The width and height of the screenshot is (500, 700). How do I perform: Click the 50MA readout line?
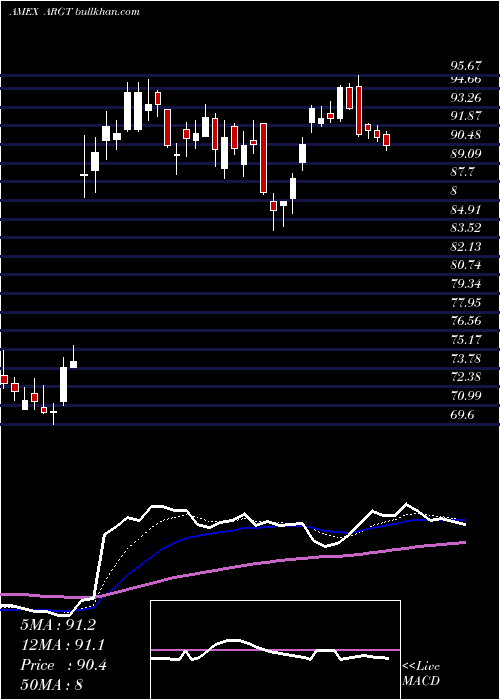51,684
